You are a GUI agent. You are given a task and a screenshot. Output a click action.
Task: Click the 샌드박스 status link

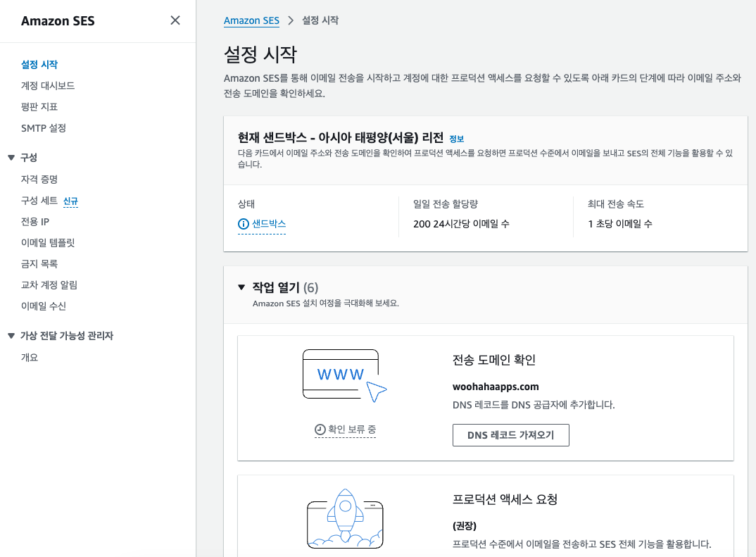coord(269,224)
